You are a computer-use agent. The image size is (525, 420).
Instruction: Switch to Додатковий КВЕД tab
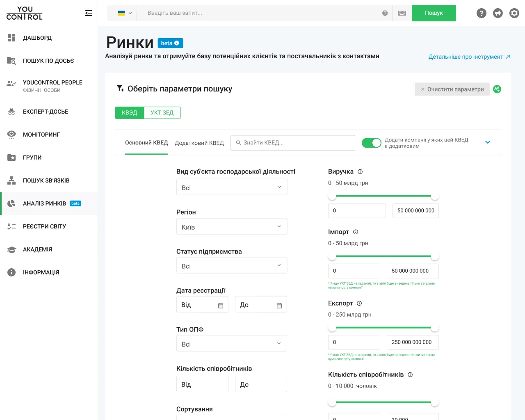click(x=199, y=143)
